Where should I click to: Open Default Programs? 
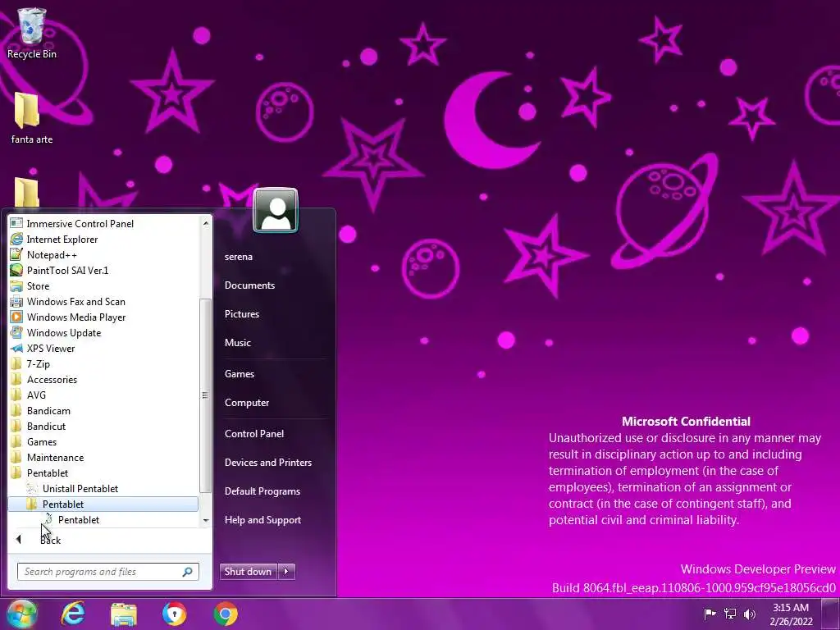262,491
